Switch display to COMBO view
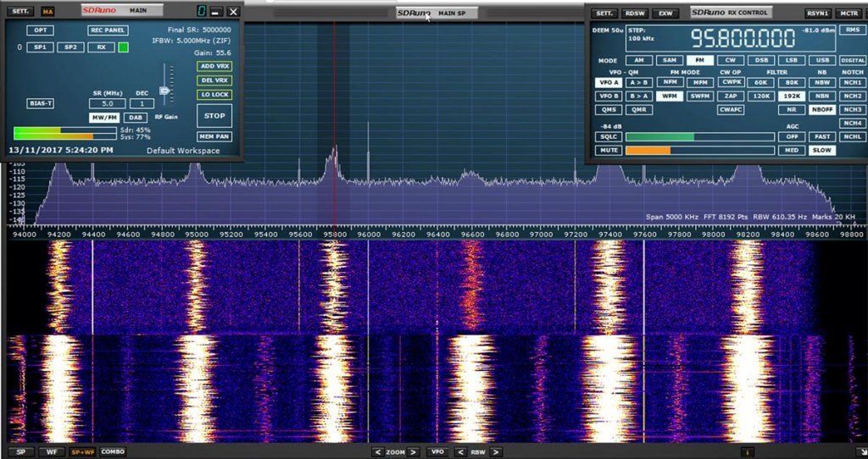 coord(113,452)
